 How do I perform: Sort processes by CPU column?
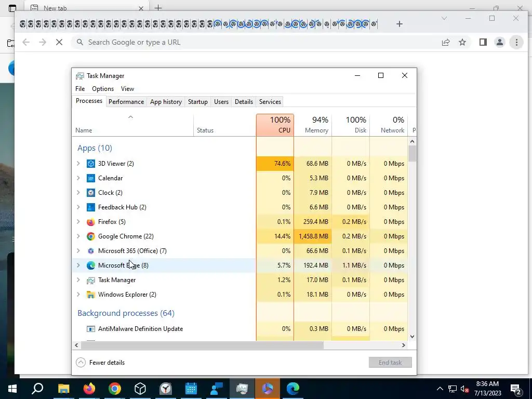pos(275,125)
